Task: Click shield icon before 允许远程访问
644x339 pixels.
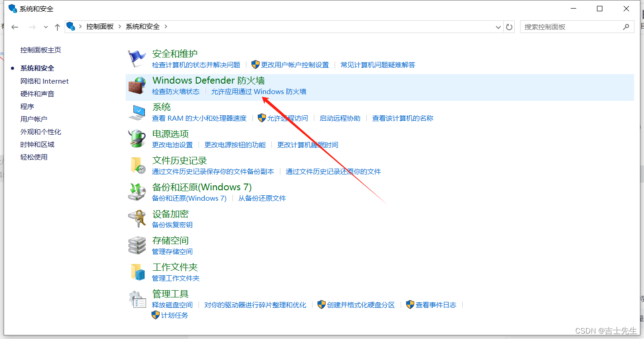Action: pyautogui.click(x=262, y=118)
